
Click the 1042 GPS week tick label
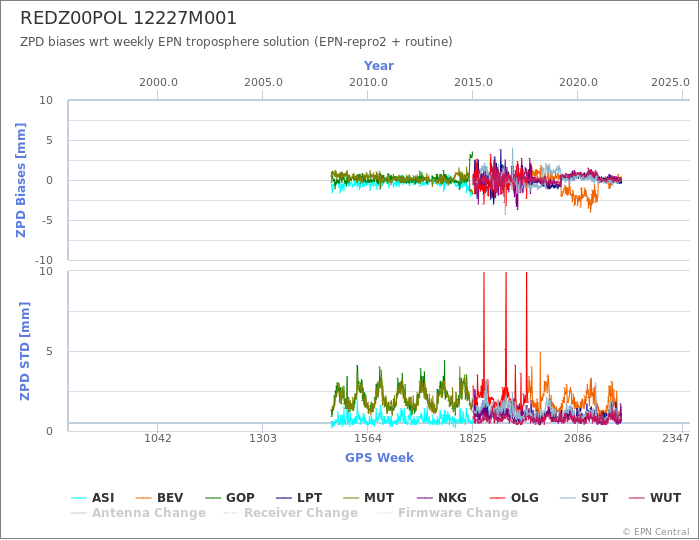158,438
